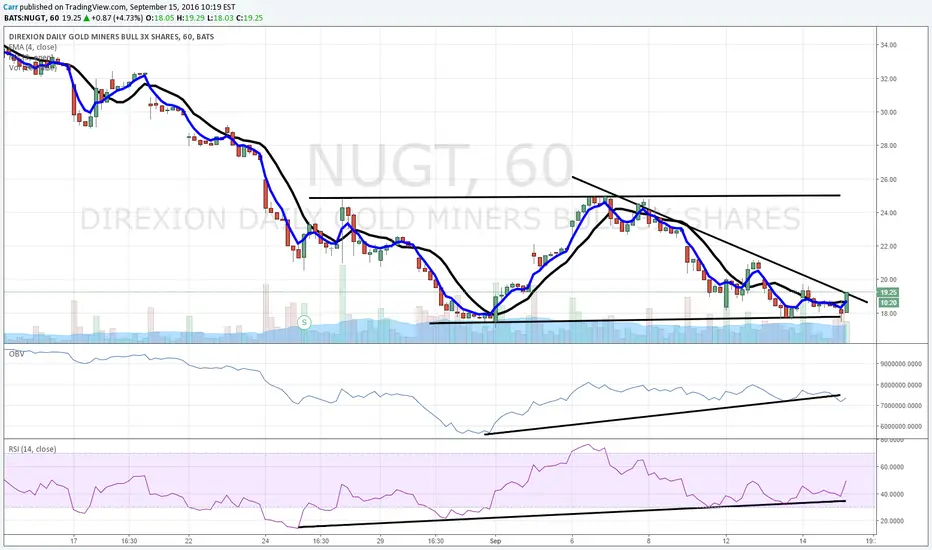Click the "14" date label on time axis

802,541
